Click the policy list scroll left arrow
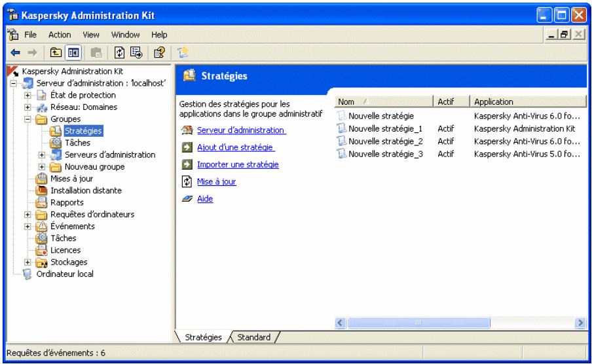 click(x=340, y=323)
